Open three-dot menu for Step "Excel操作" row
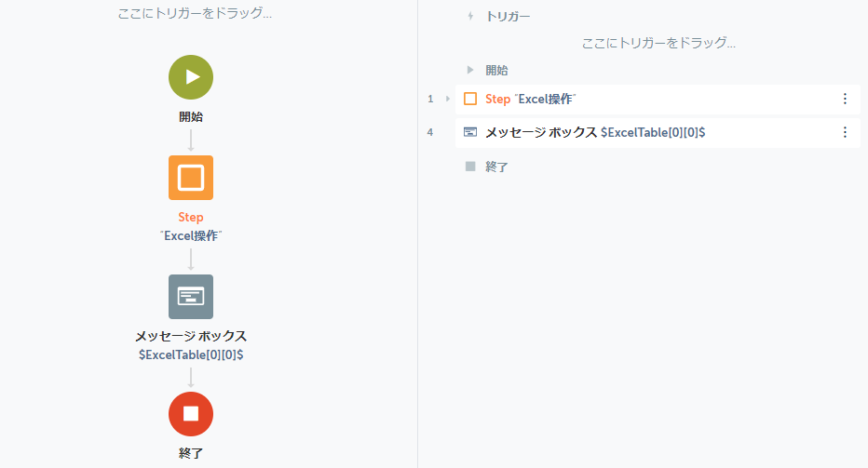This screenshot has width=868, height=468. click(x=845, y=99)
